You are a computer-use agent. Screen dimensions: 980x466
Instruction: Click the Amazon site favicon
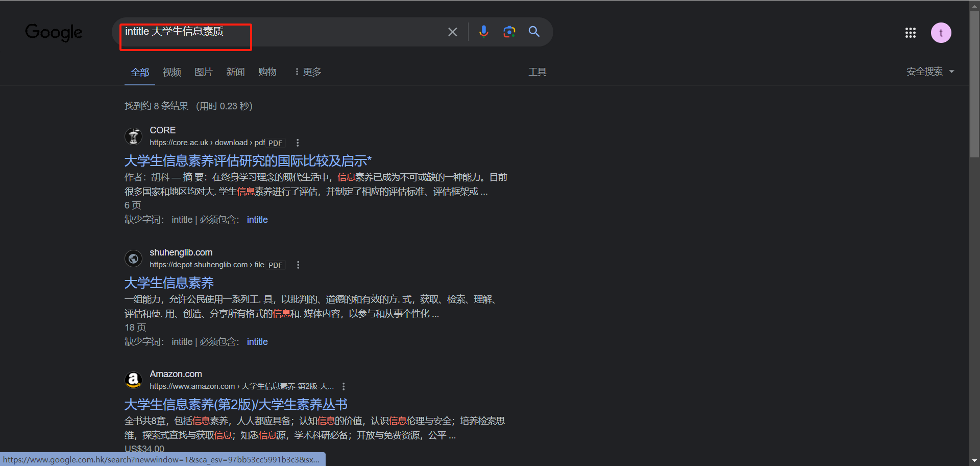(133, 380)
